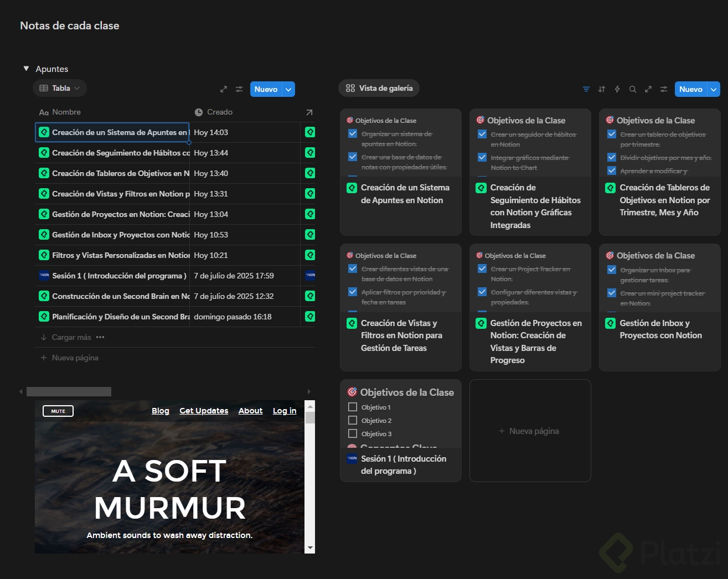
Task: Open the gallery filter icon
Action: click(586, 89)
